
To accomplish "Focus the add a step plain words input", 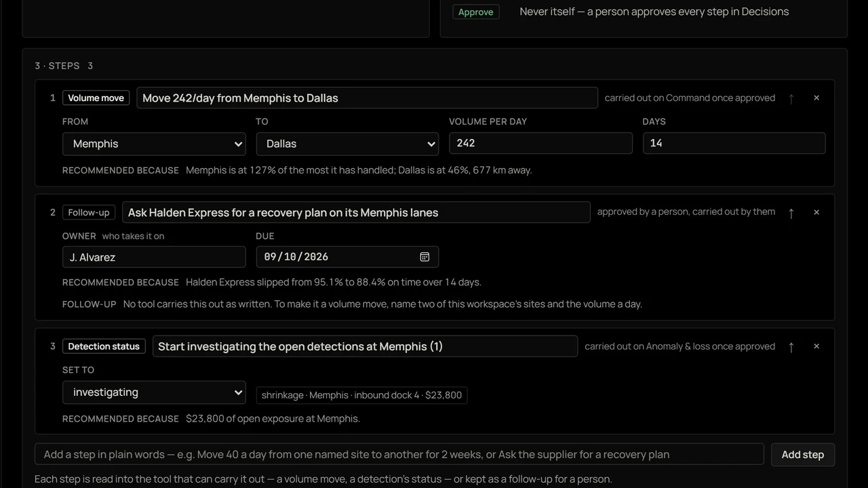I will coord(399,455).
